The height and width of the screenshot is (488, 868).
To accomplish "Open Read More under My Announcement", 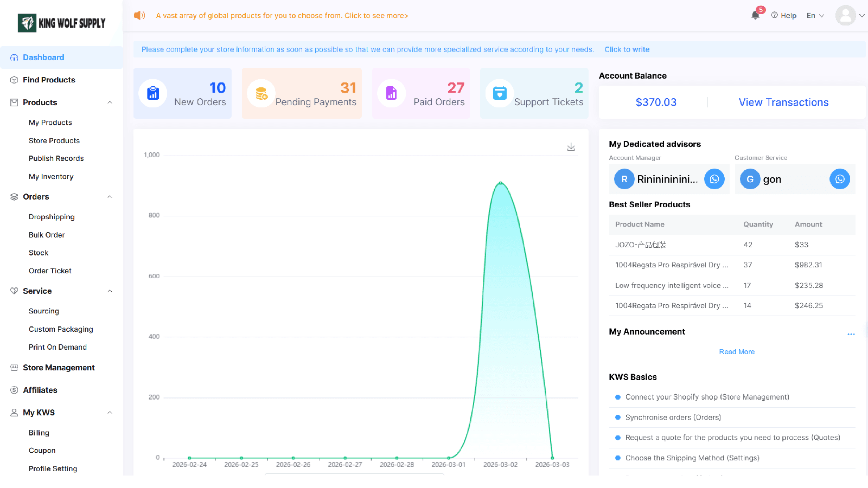I will point(737,352).
